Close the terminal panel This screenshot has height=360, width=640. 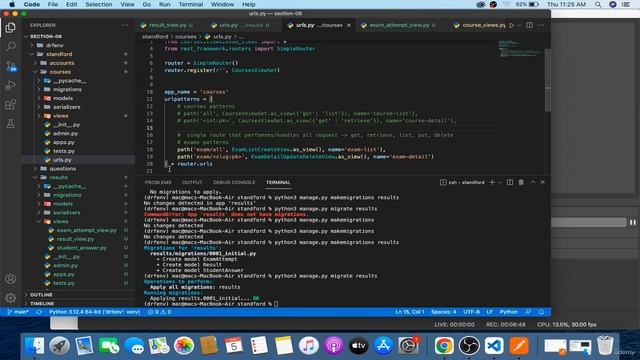(x=542, y=182)
